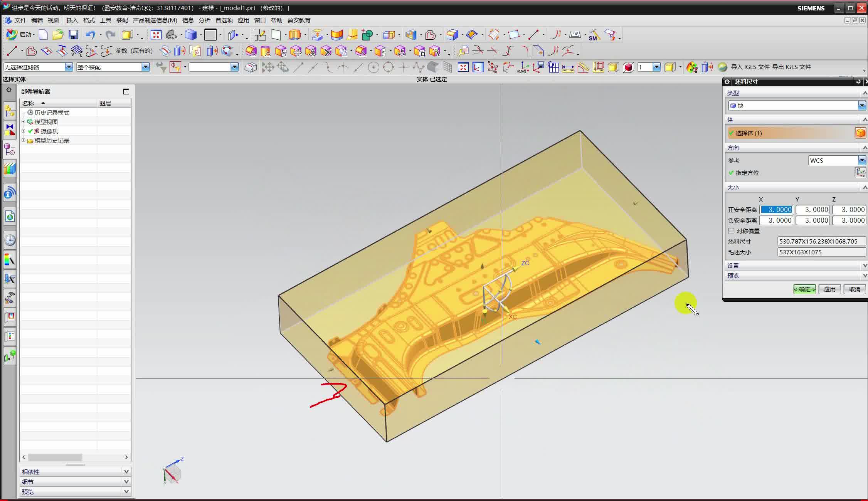Click the navigator horizontal scrollbar thumb
This screenshot has height=501, width=868.
[55, 457]
